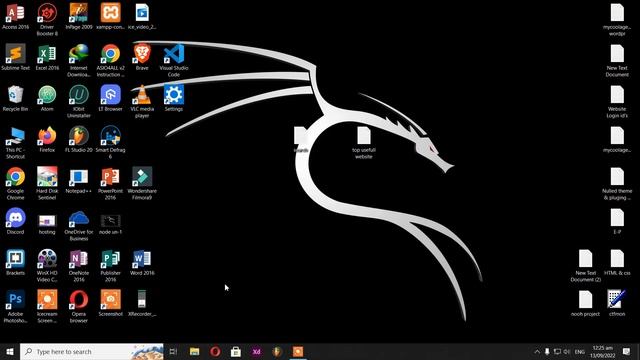Open OneDrive for Business shortcut
This screenshot has height=360, width=640.
[79, 224]
